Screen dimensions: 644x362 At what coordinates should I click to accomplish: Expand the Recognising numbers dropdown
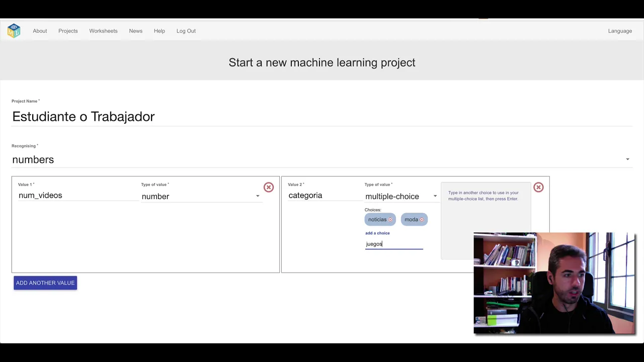pyautogui.click(x=322, y=159)
